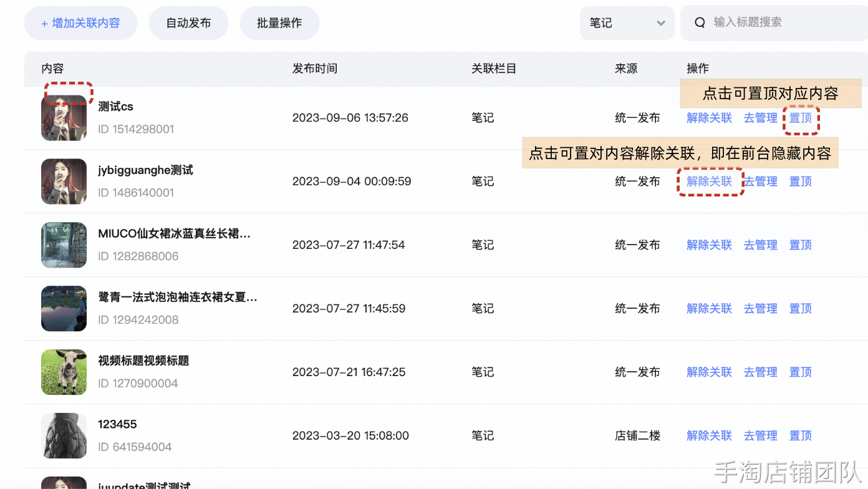Select title 123455
Image resolution: width=868 pixels, height=489 pixels.
[x=117, y=425]
